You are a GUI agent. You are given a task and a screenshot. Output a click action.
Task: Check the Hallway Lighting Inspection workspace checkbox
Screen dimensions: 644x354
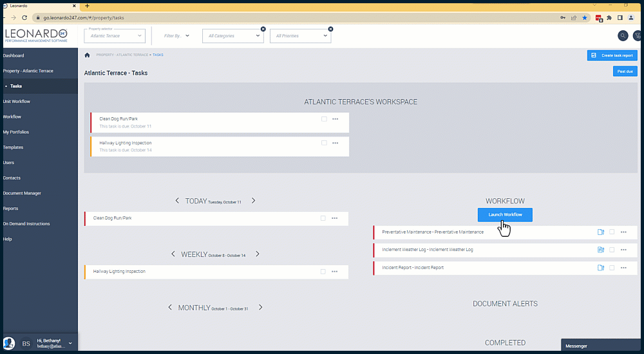point(324,144)
